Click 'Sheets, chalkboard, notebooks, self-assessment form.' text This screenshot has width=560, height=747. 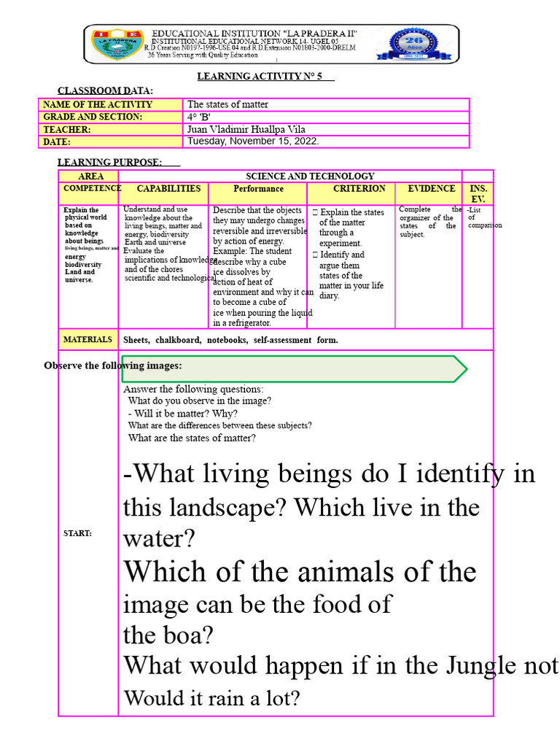click(x=230, y=340)
